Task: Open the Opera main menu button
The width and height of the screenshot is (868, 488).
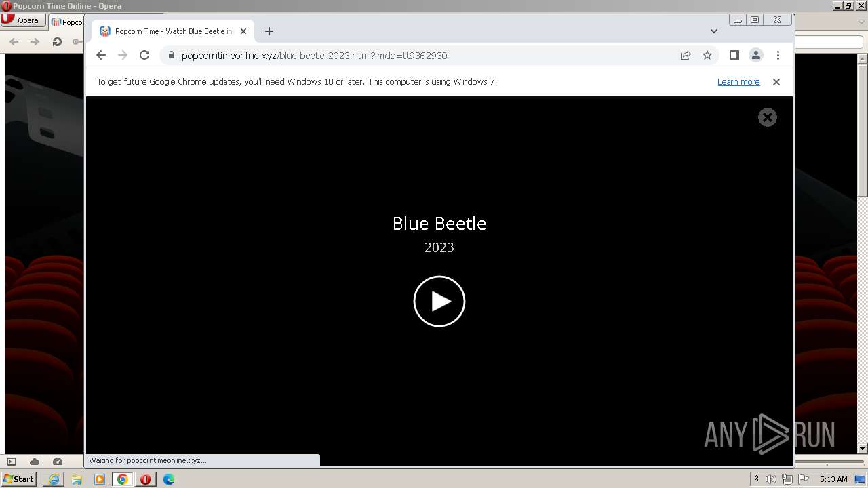Action: pyautogui.click(x=22, y=20)
